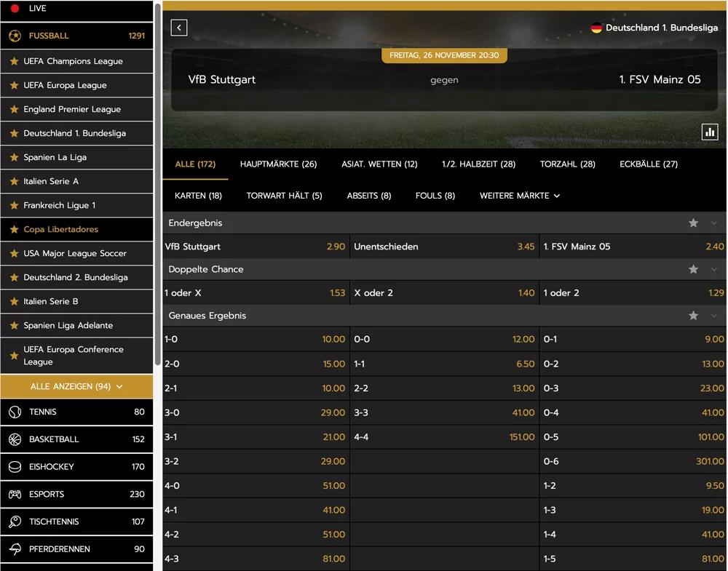
Task: Collapse the Genaues Ergebnis section chevron
Action: [713, 316]
